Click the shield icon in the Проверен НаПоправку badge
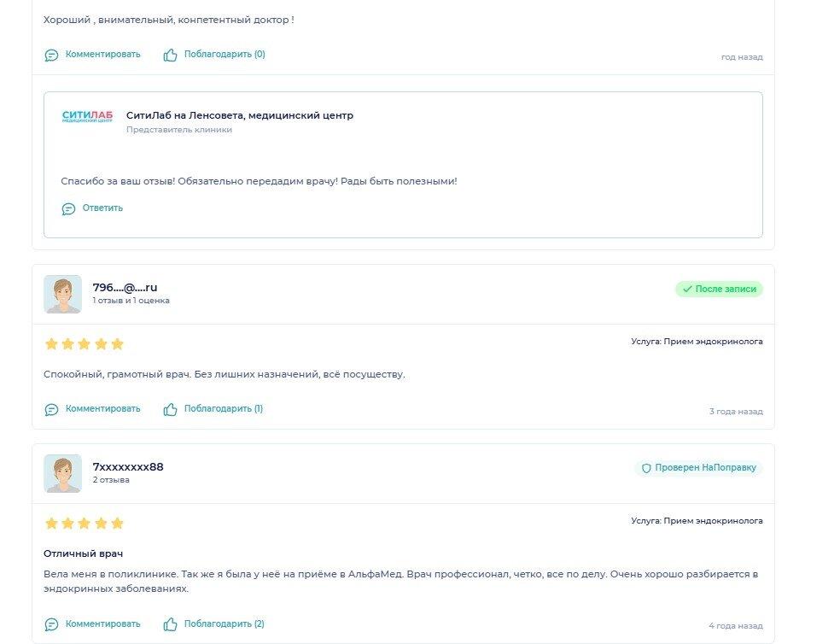This screenshot has height=644, width=840. click(646, 468)
